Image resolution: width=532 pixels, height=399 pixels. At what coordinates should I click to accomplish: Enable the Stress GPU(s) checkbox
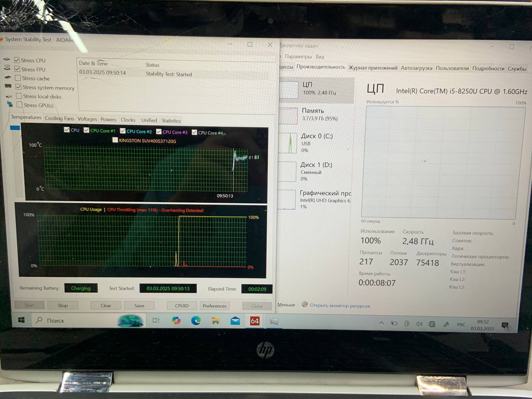[x=20, y=105]
